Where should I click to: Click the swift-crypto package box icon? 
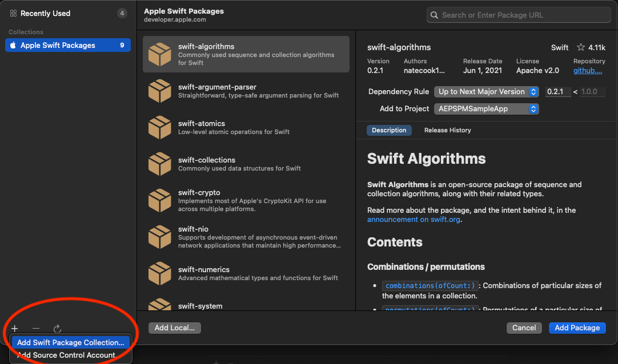click(x=159, y=200)
